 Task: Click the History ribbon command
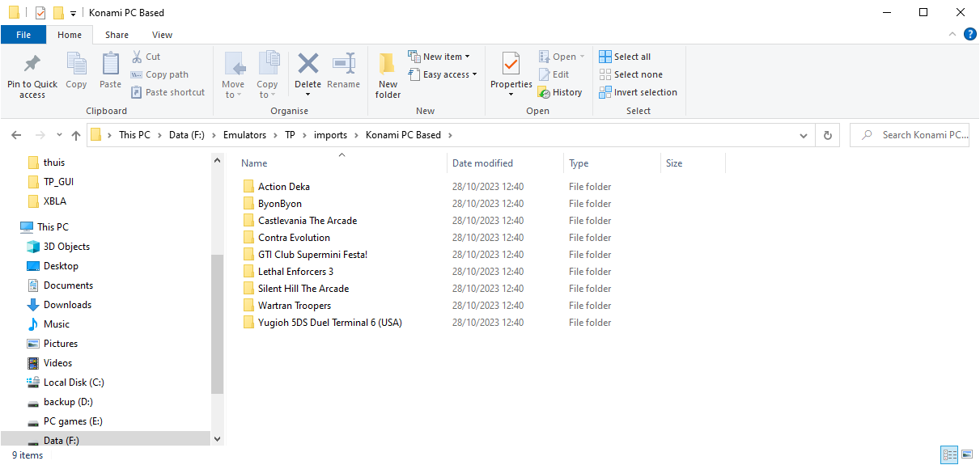(x=560, y=92)
